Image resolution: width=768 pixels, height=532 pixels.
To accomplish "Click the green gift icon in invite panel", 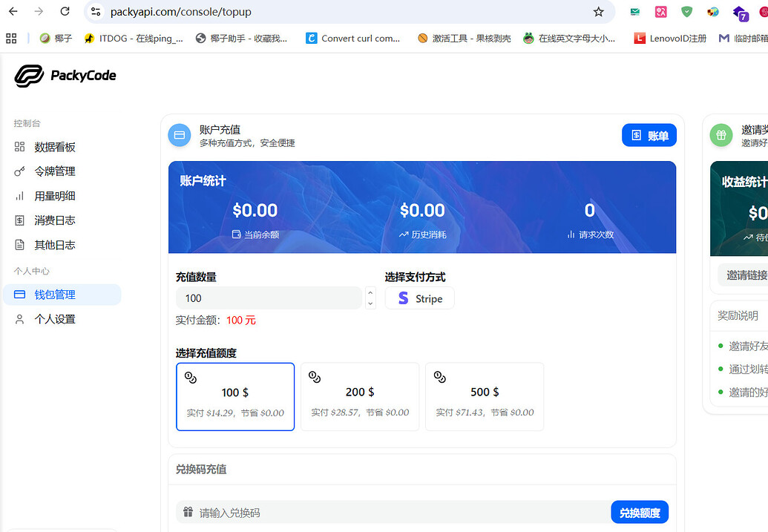I will (x=721, y=135).
